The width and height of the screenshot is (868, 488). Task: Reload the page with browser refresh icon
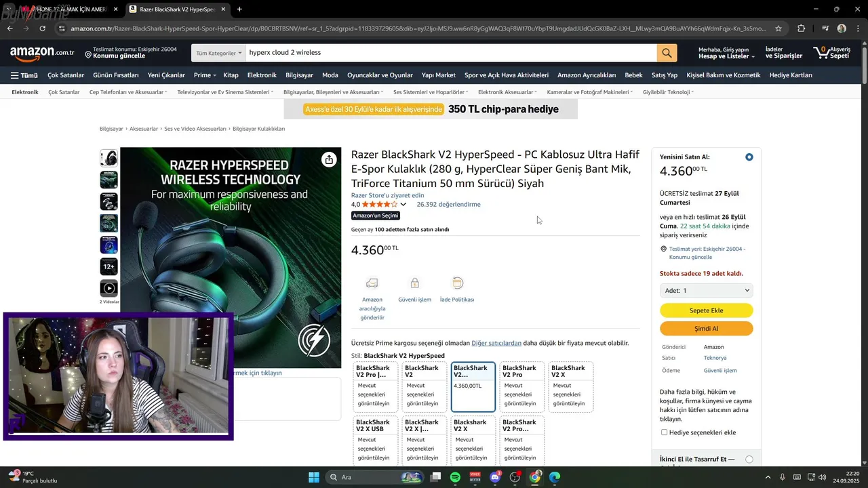click(x=42, y=28)
